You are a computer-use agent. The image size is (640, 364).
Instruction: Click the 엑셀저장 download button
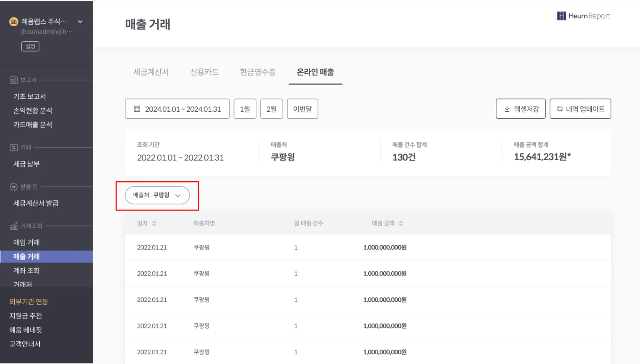(521, 109)
